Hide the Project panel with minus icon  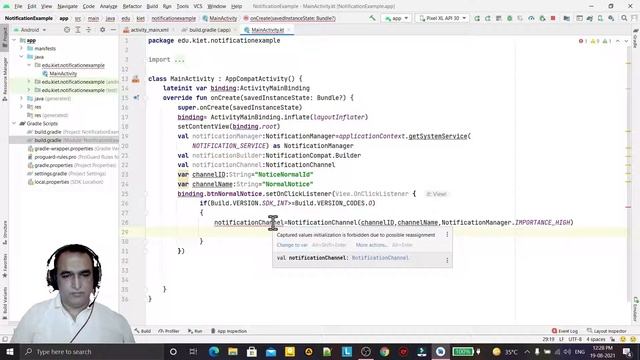(113, 30)
